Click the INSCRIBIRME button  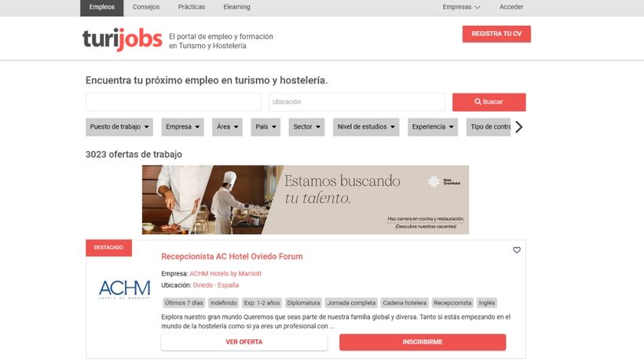[423, 342]
